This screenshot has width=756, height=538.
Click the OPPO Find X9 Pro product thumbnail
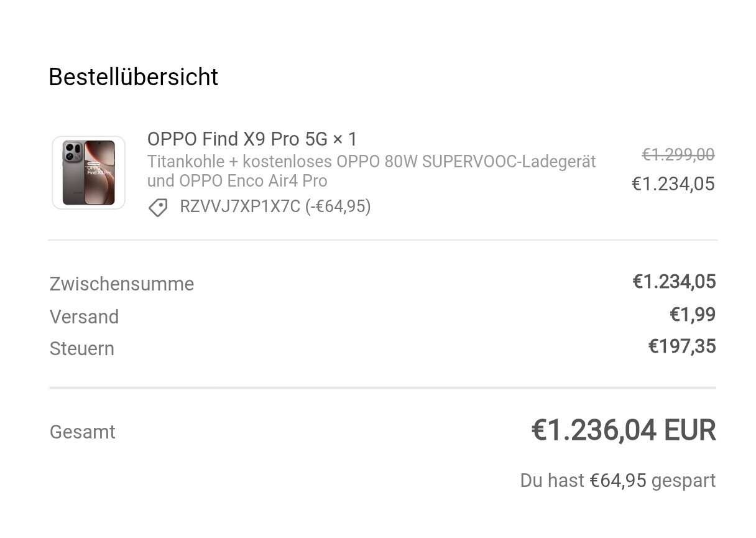point(88,173)
